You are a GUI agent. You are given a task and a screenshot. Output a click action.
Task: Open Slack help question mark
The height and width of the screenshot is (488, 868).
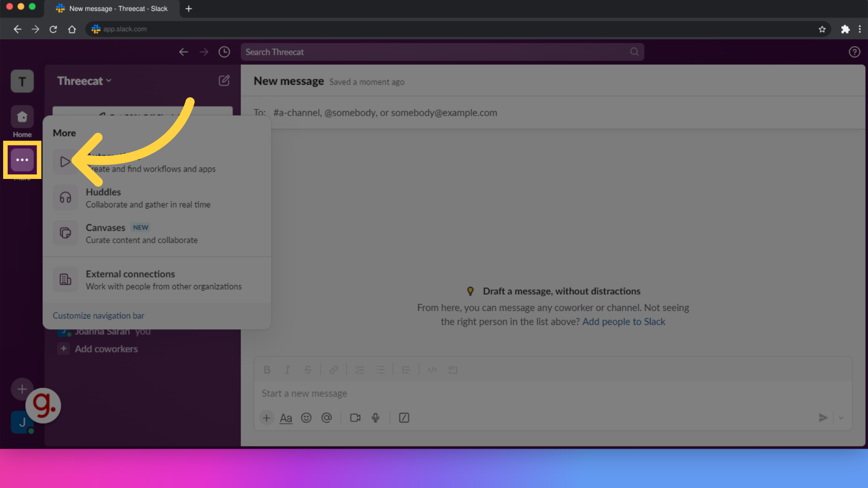pos(854,52)
